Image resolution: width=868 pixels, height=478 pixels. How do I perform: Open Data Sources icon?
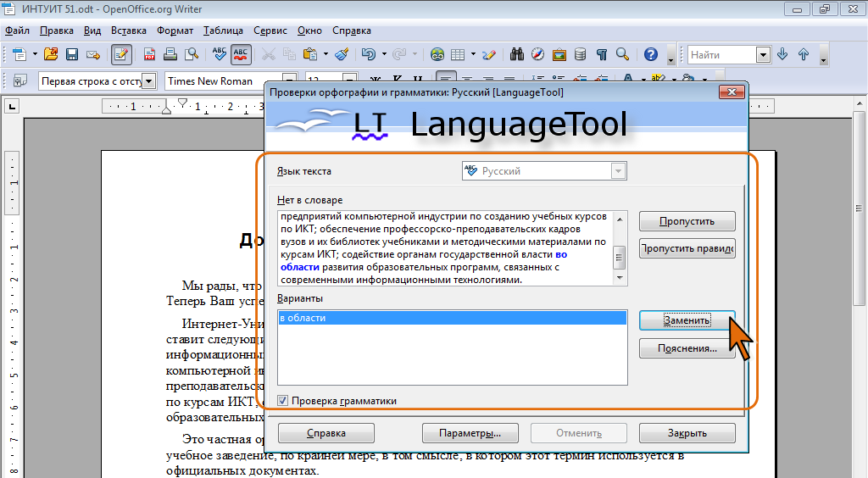pyautogui.click(x=580, y=54)
